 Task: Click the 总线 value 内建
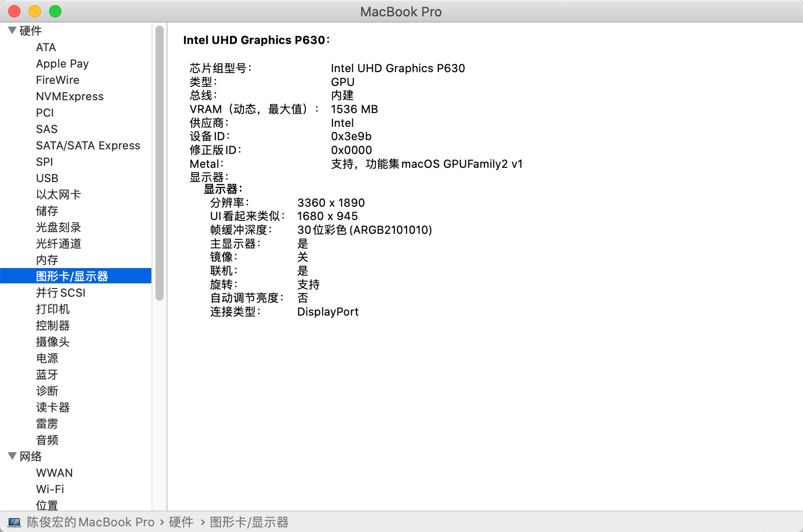(x=342, y=96)
